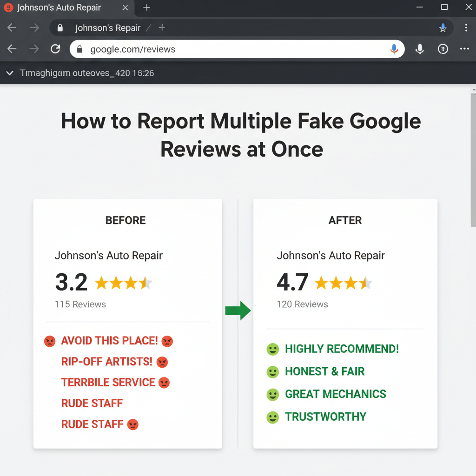Click the white microphone toolbar icon
Image resolution: width=476 pixels, height=476 pixels.
point(420,49)
